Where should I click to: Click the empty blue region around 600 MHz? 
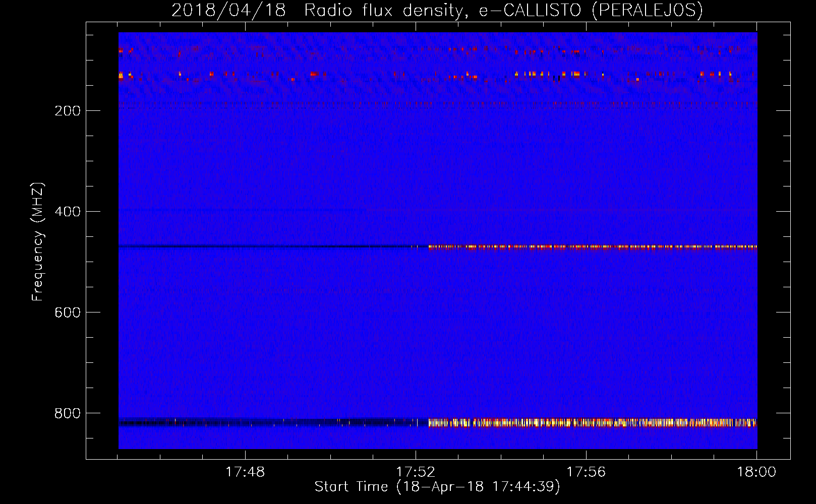434,312
